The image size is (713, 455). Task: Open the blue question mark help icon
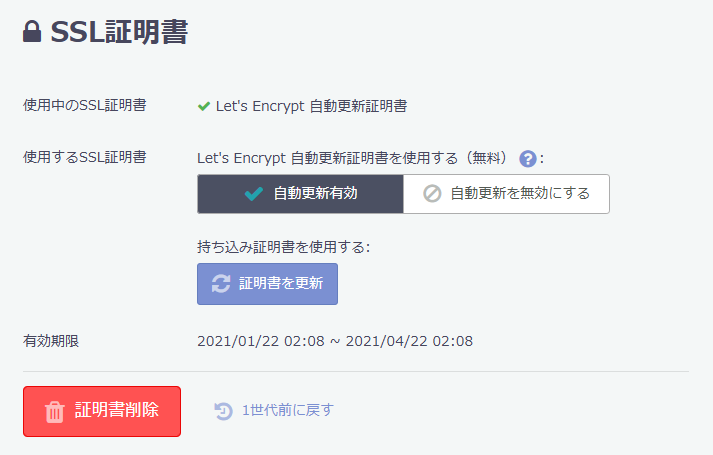click(x=527, y=159)
